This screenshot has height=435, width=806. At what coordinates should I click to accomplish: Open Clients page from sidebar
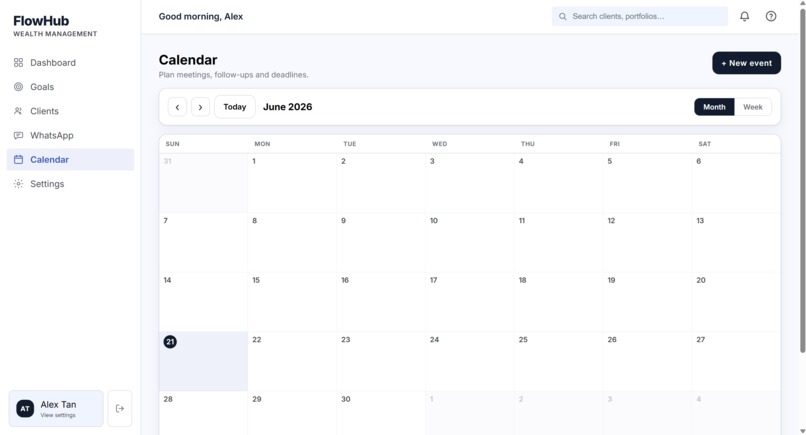click(x=70, y=111)
